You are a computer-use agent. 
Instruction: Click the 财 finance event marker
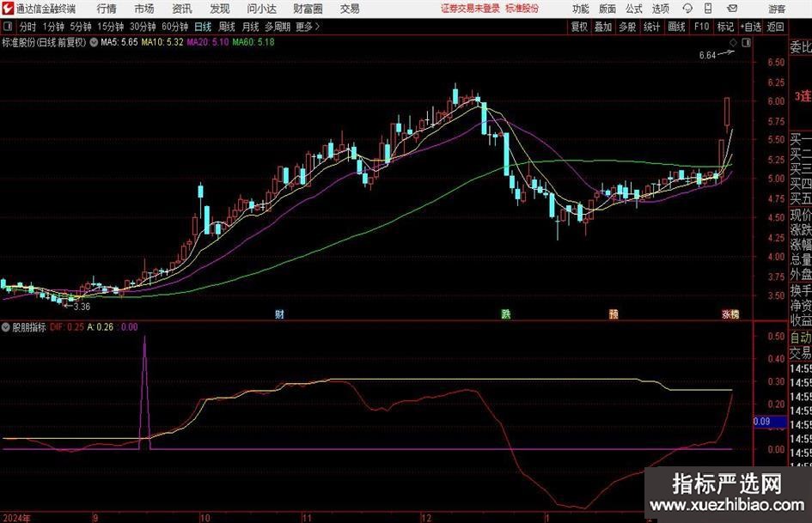[x=279, y=314]
